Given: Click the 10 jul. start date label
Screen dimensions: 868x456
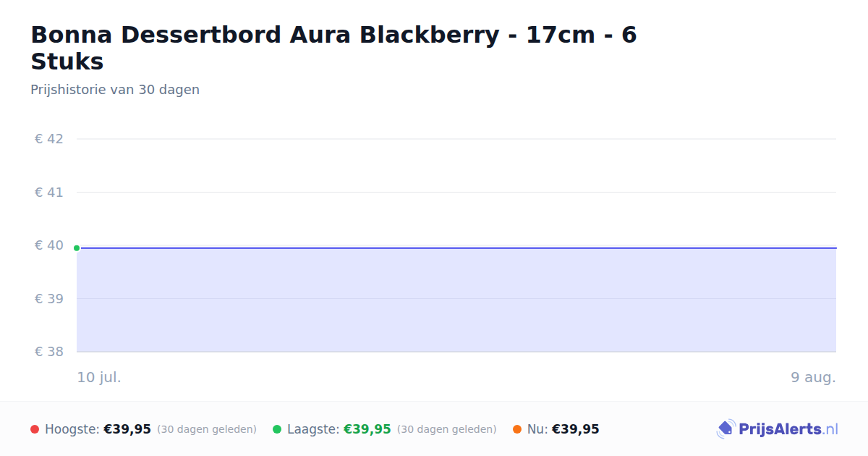Looking at the screenshot, I should [99, 377].
